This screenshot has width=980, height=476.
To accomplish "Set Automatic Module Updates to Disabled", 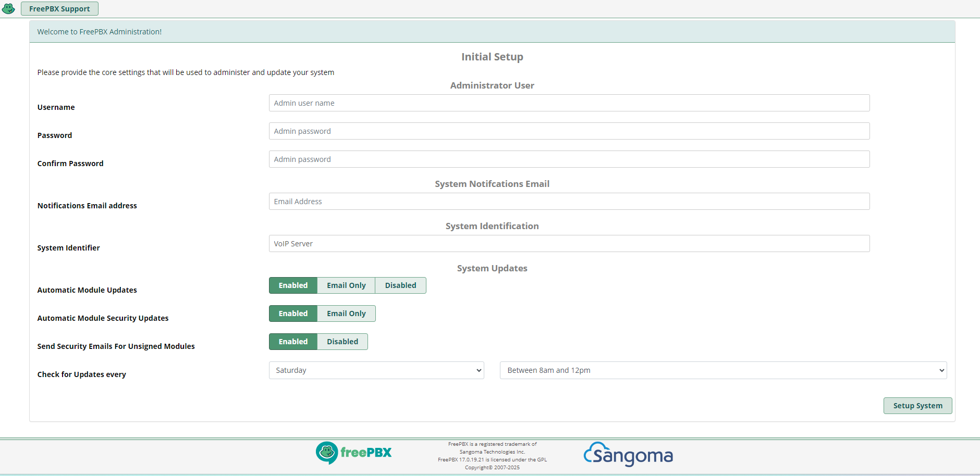I will [400, 285].
